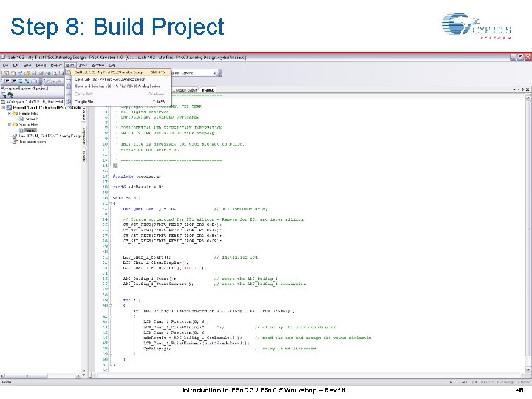Collapse the Header Files folder
This screenshot has width=532, height=399.
pyautogui.click(x=10, y=113)
